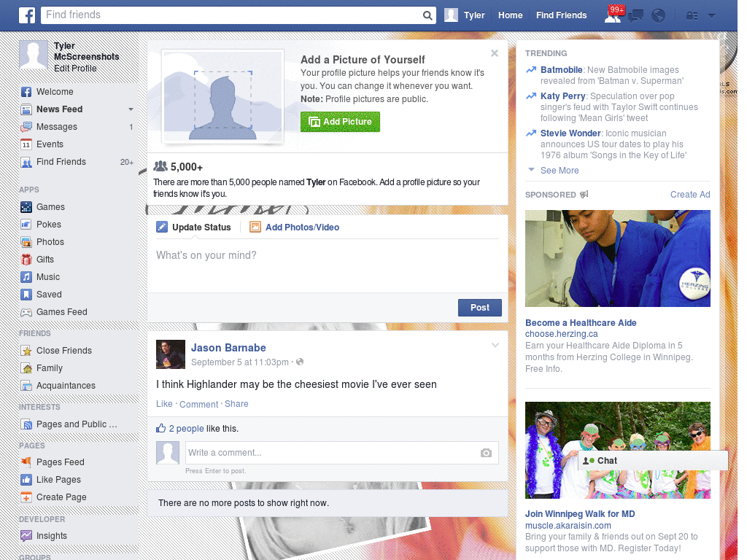Click the Music app icon

click(x=26, y=277)
